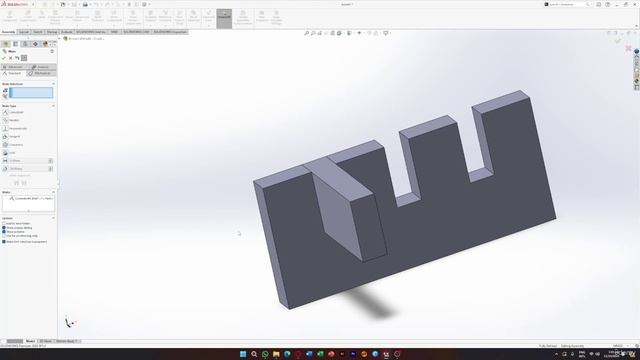The image size is (640, 360).
Task: Switch to the Mechanical mates tab
Action: coord(42,73)
